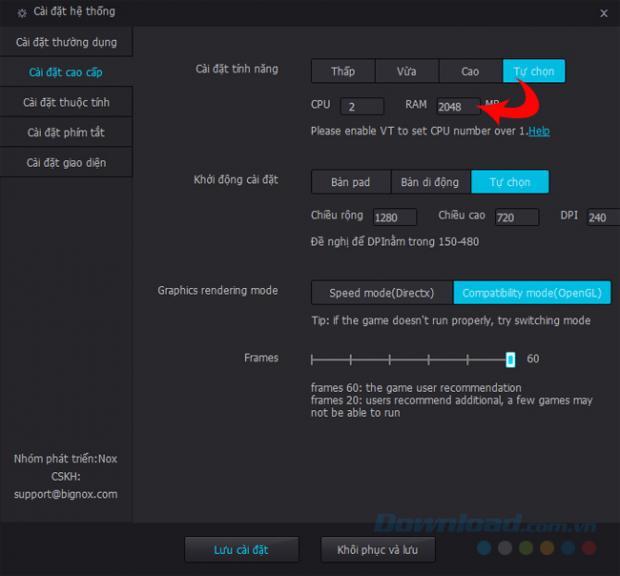Go to Cài đặt phím tắt tab
Screen dimensions: 620x576
(66, 132)
